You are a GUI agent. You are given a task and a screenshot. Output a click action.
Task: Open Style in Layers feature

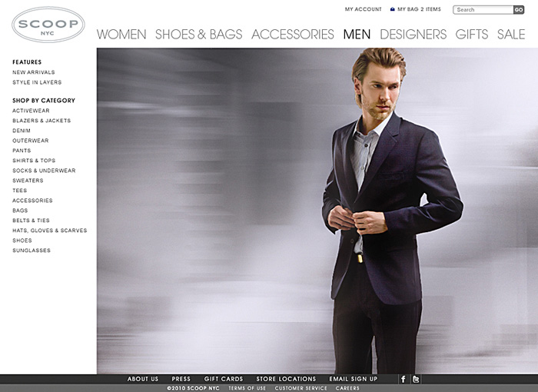pyautogui.click(x=37, y=82)
